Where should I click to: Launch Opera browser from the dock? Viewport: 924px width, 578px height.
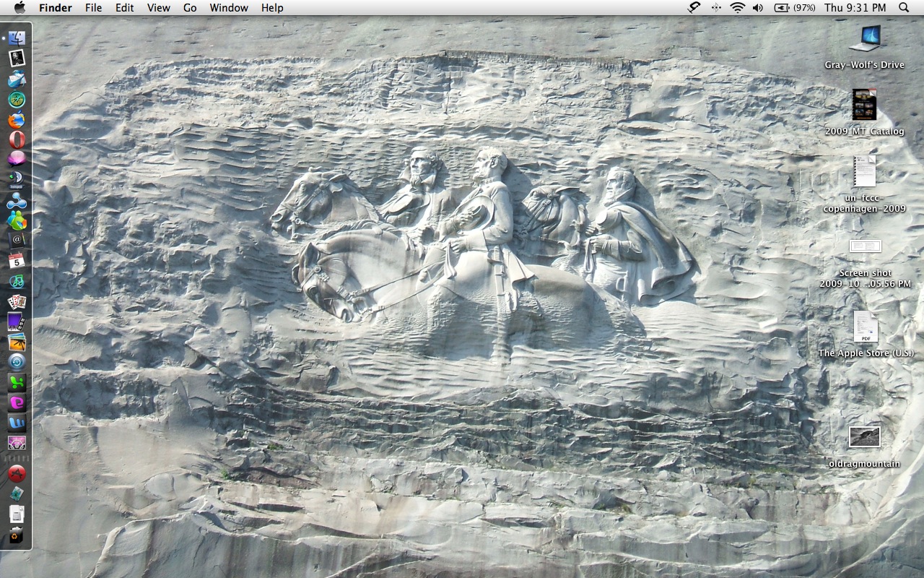[x=17, y=139]
